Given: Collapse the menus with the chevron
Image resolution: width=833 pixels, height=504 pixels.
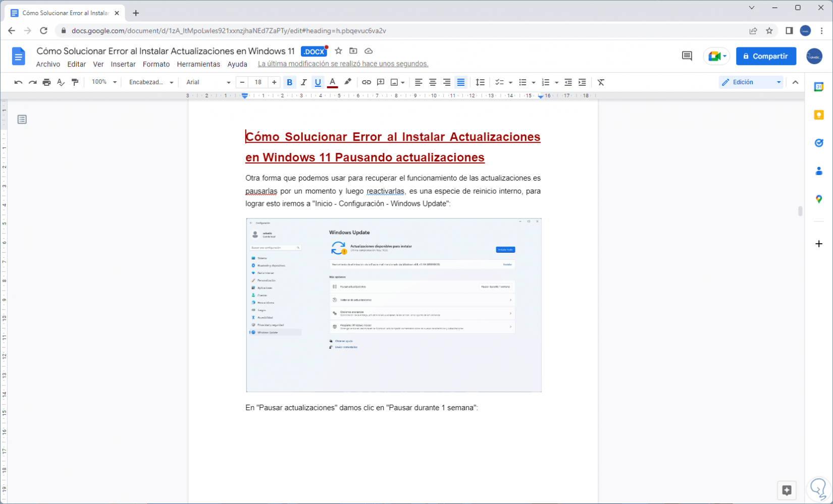Looking at the screenshot, I should pyautogui.click(x=796, y=82).
